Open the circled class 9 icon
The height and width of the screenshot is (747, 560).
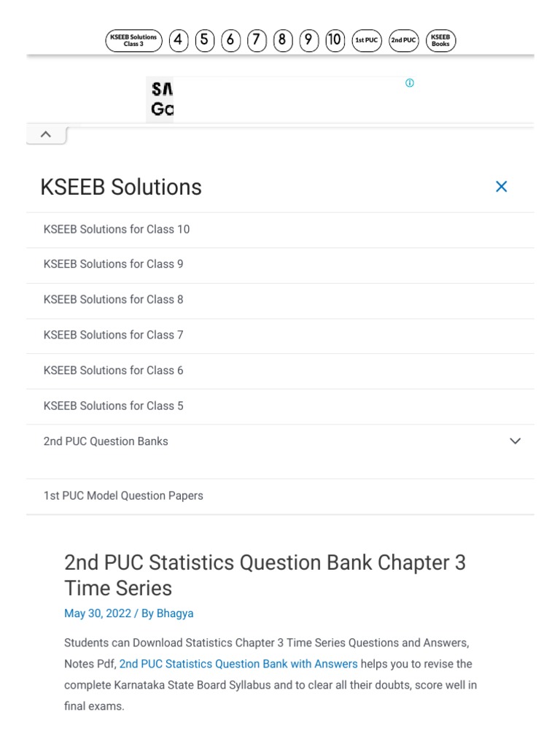(309, 40)
